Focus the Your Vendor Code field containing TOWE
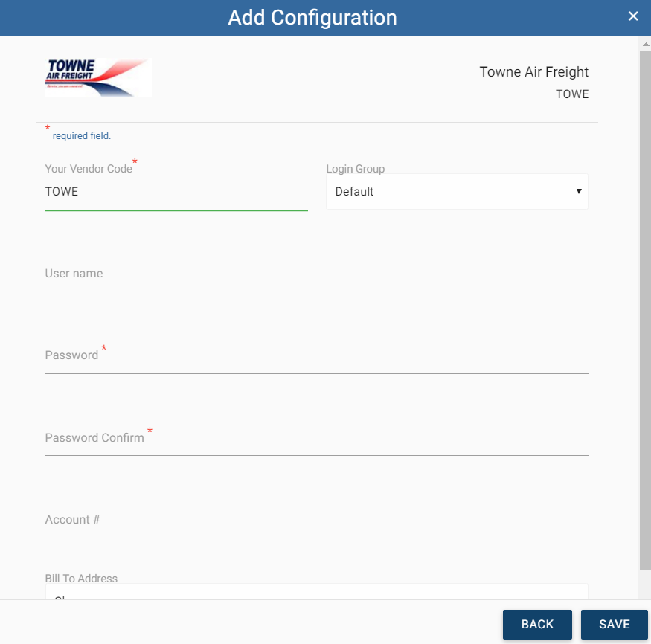 (x=176, y=192)
